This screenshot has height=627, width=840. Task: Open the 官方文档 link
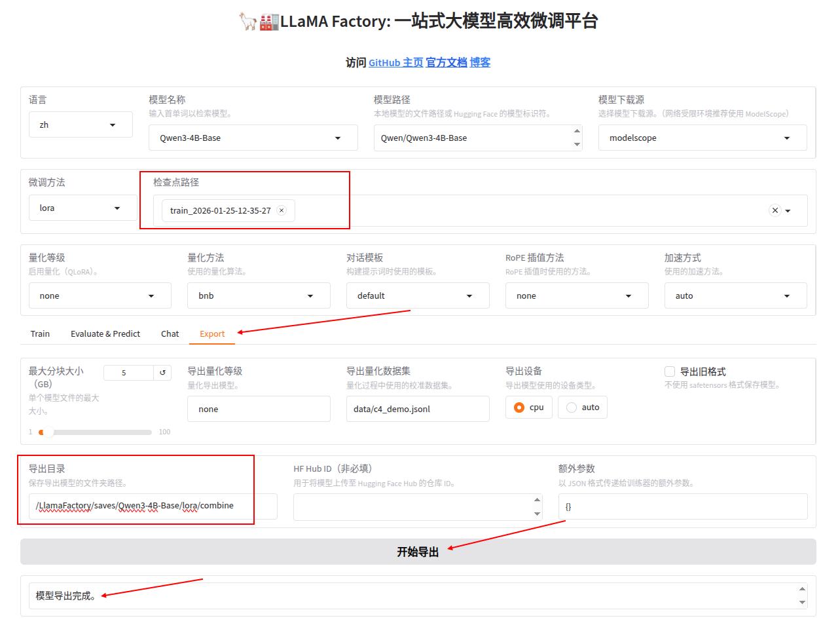447,62
